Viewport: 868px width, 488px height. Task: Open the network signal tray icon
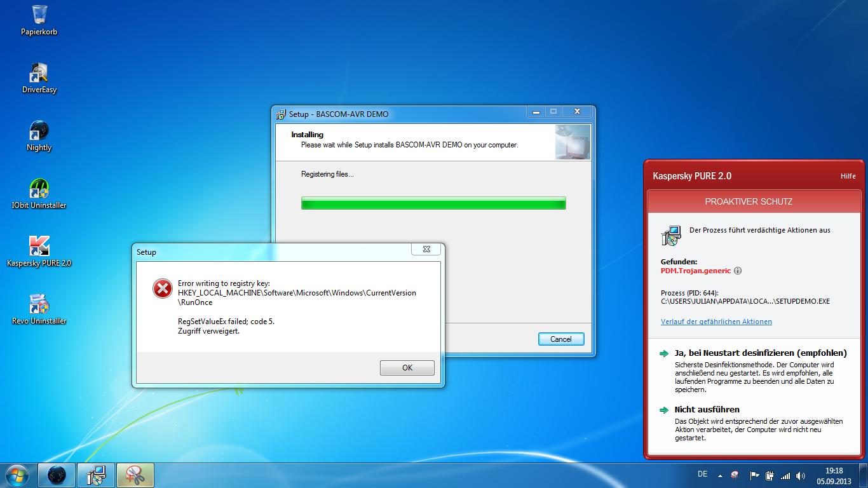785,475
